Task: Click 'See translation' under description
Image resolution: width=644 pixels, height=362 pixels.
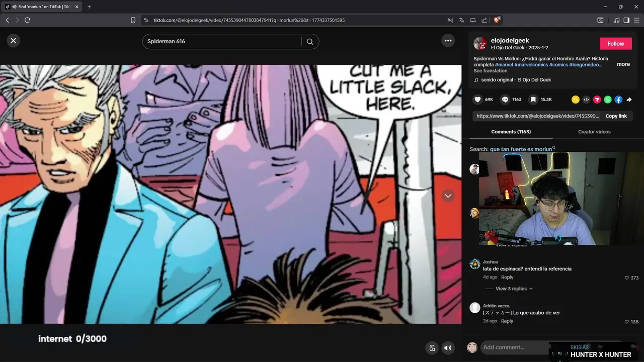Action: [491, 71]
